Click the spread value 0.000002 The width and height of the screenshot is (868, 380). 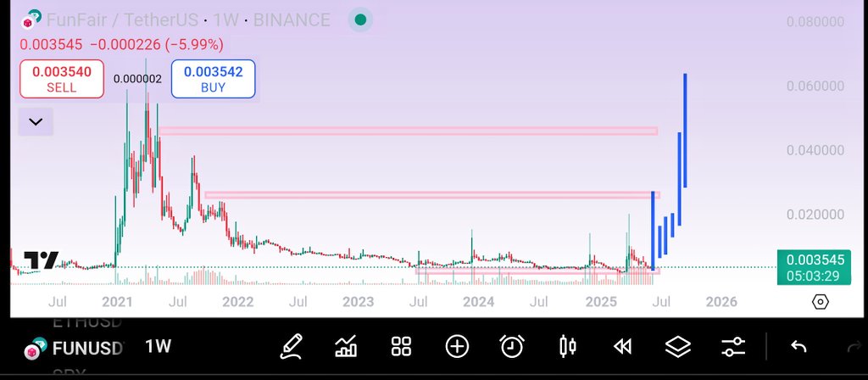pos(138,79)
